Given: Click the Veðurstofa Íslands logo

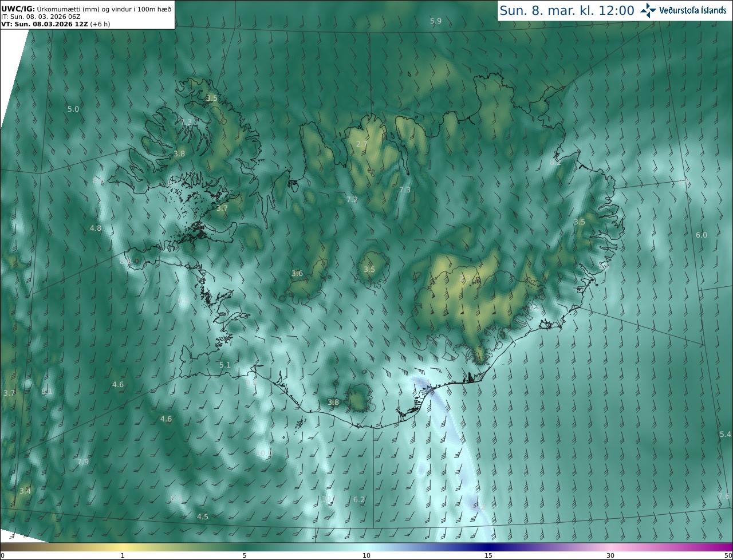Looking at the screenshot, I should click(683, 10).
